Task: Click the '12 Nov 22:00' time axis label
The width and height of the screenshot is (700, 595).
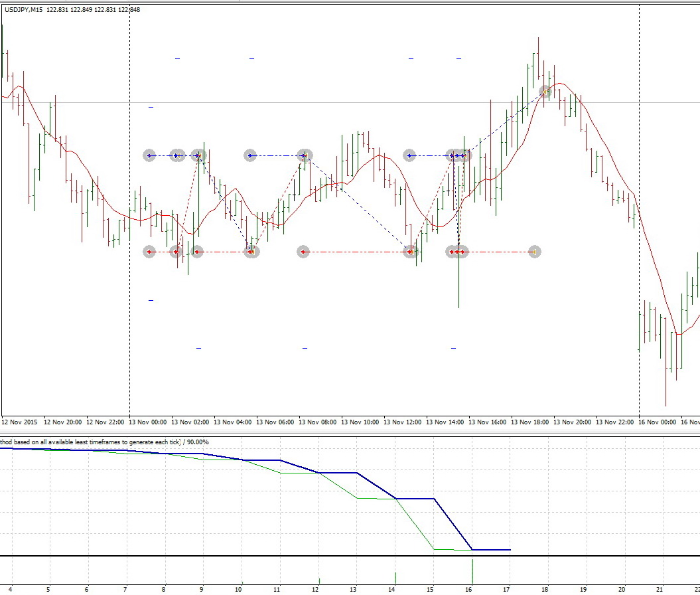Action: [105, 422]
